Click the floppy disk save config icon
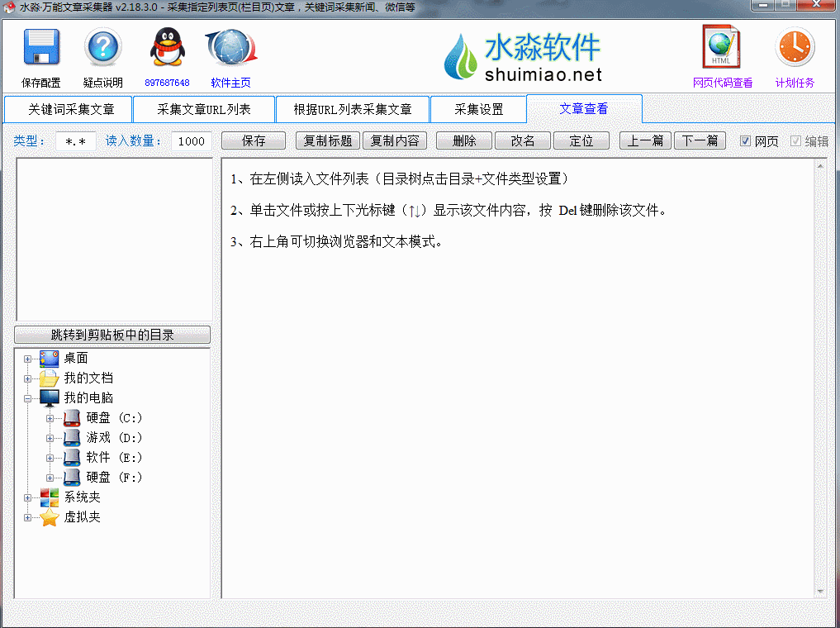This screenshot has width=840, height=628. click(41, 48)
